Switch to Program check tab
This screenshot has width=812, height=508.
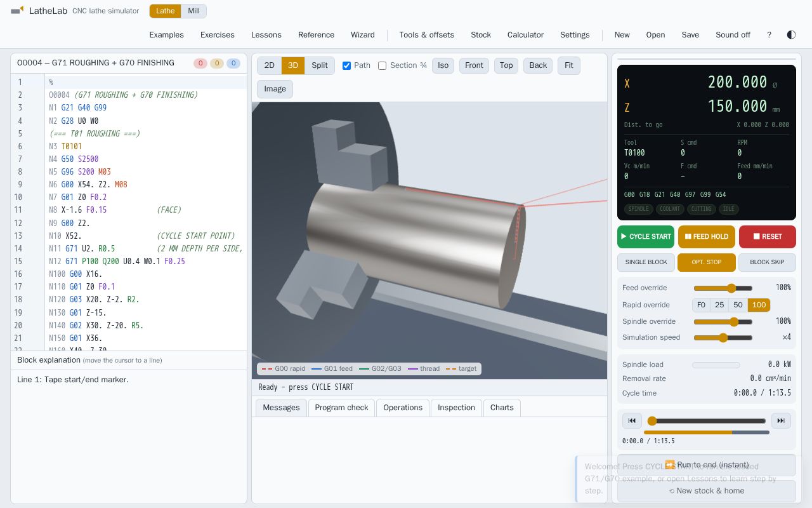[x=341, y=408]
